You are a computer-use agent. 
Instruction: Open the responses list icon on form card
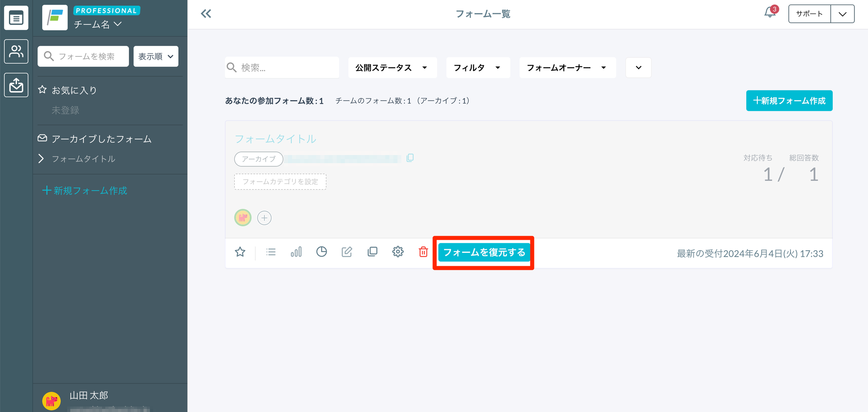[271, 252]
